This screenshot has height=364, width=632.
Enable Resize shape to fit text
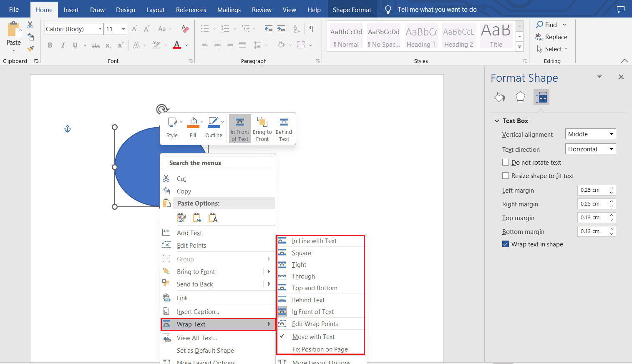pos(506,176)
